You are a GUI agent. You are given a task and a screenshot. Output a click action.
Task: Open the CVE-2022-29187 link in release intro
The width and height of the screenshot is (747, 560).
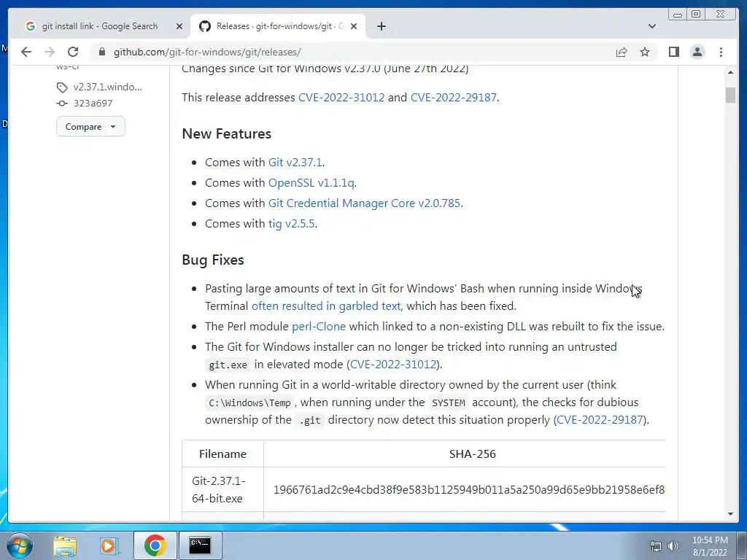[x=453, y=97]
